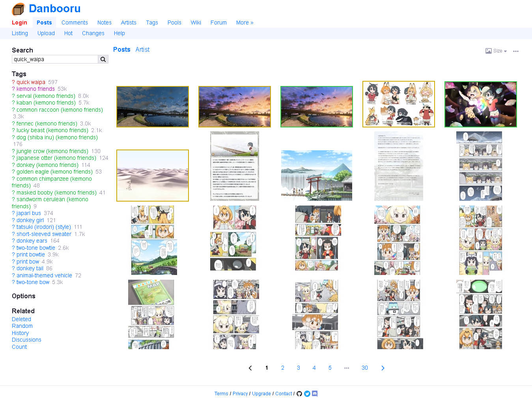Focus the search field containing quick_waipa
This screenshot has height=402, width=532.
tap(55, 59)
